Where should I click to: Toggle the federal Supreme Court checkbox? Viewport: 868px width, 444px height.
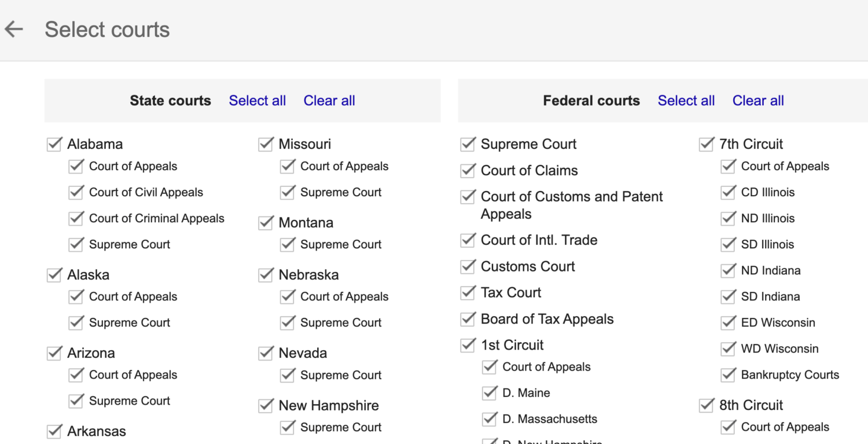(x=468, y=144)
